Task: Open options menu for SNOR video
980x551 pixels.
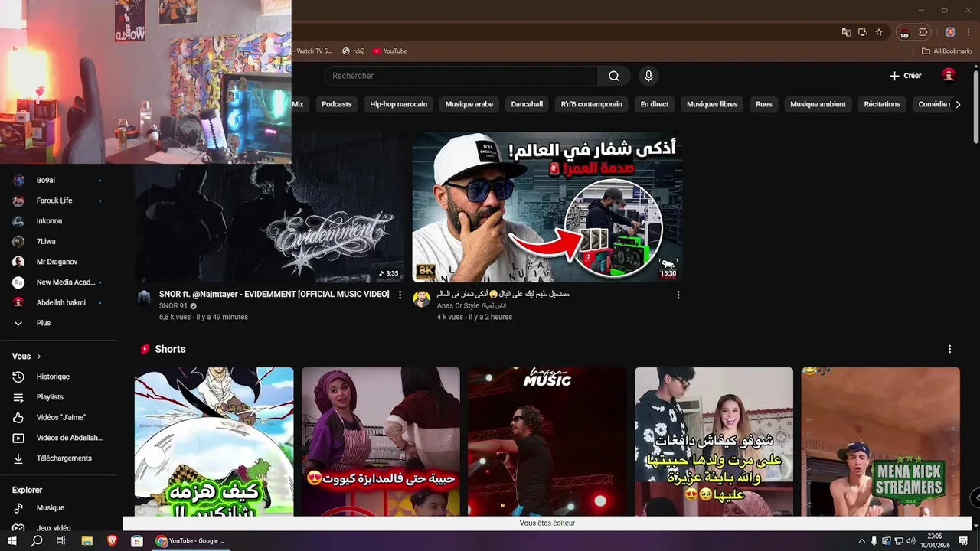Action: coord(400,295)
